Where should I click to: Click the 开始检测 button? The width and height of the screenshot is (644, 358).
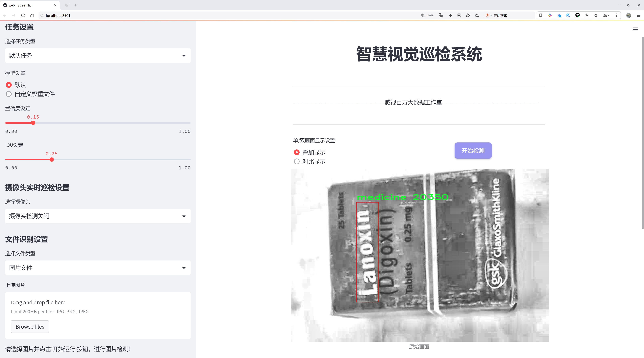point(473,150)
